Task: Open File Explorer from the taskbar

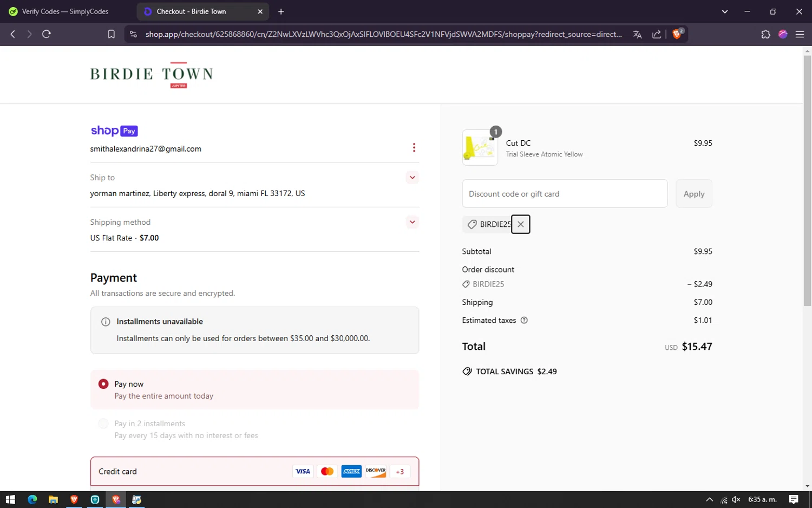Action: point(53,499)
